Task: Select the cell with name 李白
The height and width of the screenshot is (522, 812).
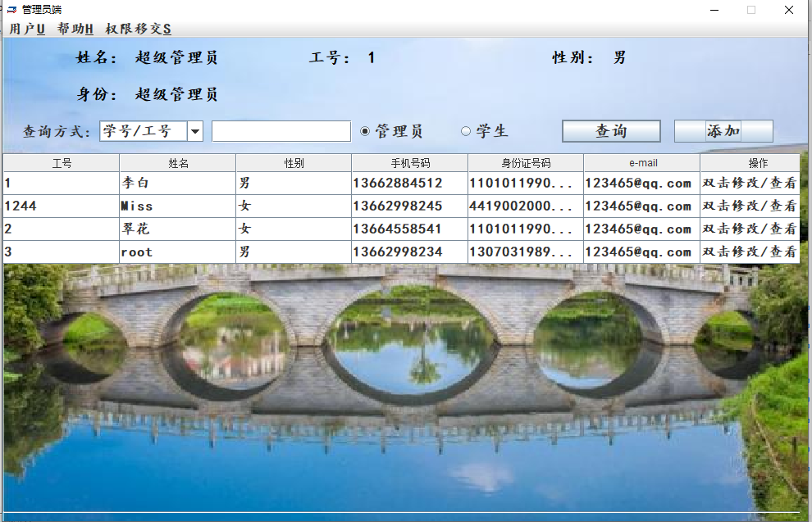Action: tap(178, 183)
